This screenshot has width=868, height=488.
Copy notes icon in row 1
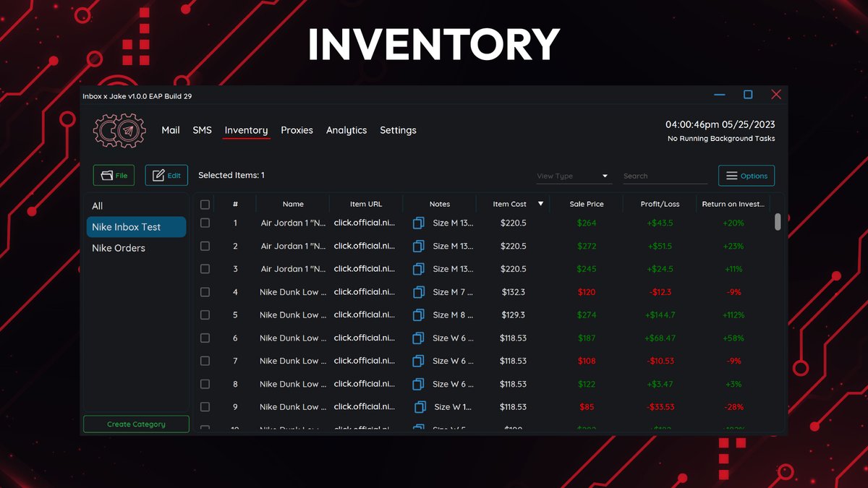pos(418,223)
